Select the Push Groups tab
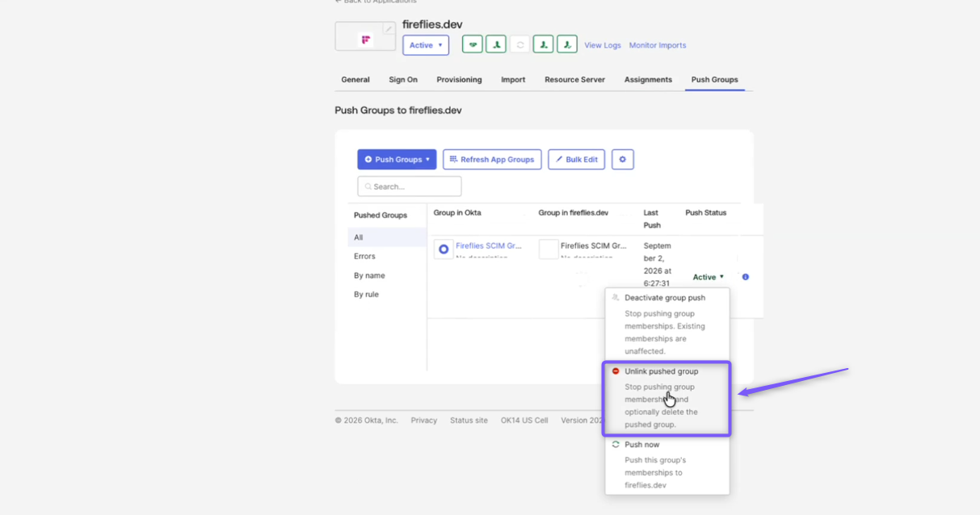Screen dimensions: 980x515 pyautogui.click(x=714, y=80)
